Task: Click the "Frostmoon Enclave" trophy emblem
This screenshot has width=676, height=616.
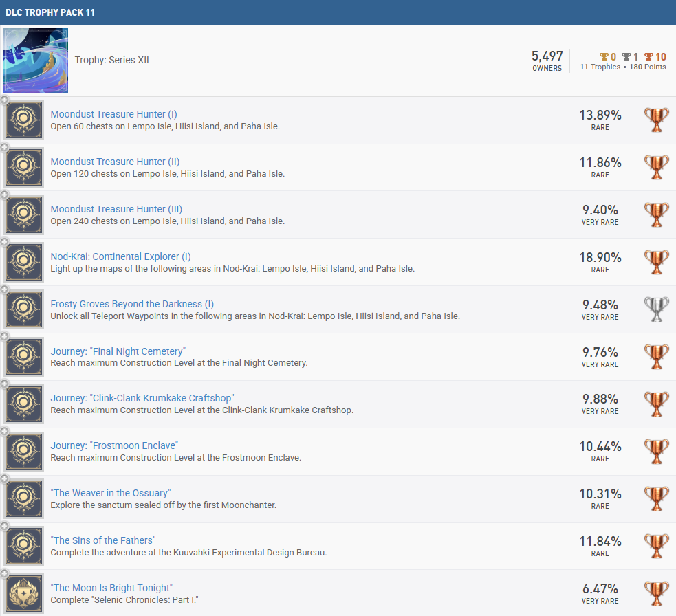Action: pos(24,451)
